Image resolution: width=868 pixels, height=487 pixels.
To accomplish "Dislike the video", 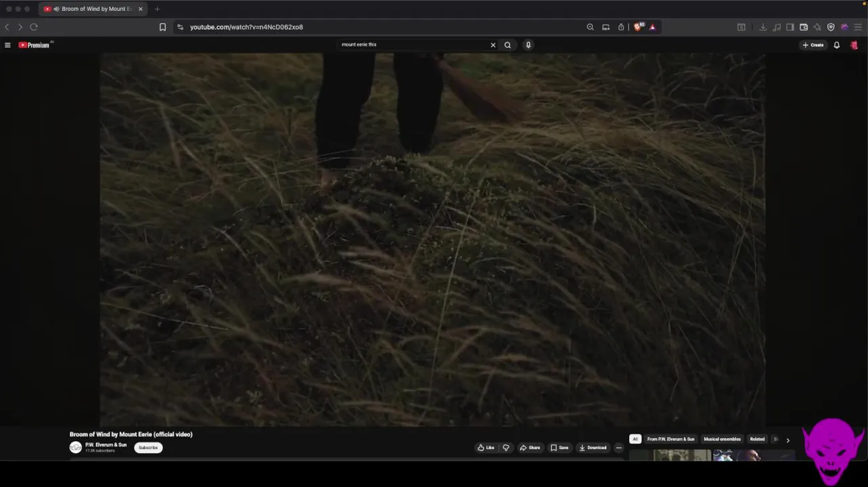I will 506,448.
